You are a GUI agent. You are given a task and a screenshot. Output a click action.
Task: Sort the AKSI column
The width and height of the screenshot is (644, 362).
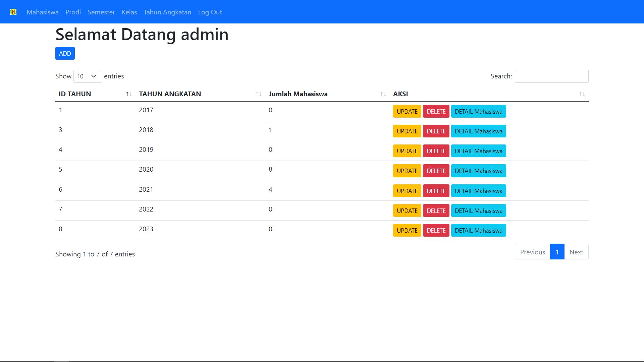click(x=582, y=94)
